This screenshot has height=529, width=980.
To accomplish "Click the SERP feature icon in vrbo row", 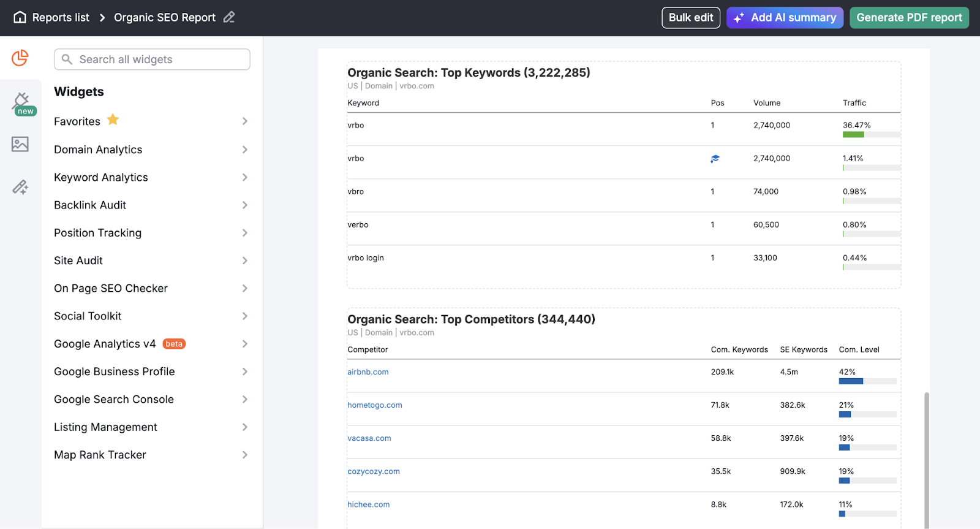I will (715, 159).
